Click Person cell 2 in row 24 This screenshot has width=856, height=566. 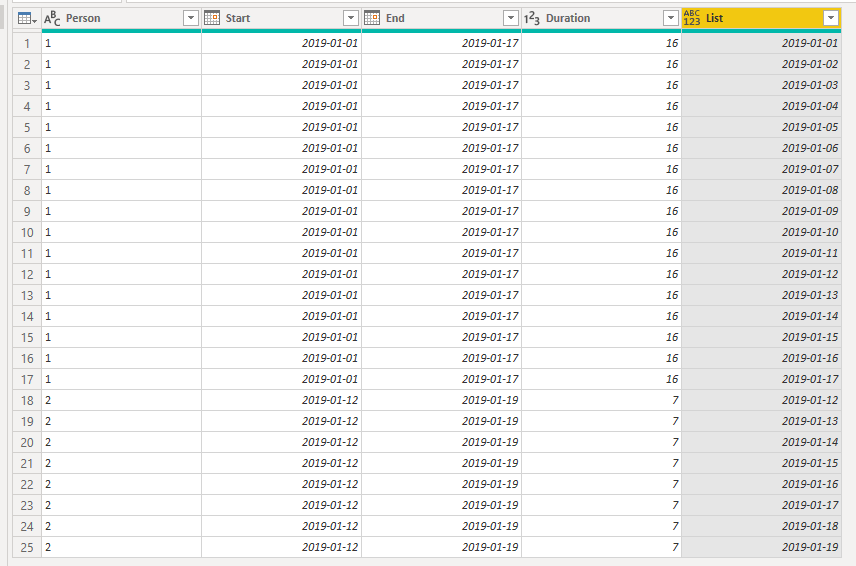(121, 526)
